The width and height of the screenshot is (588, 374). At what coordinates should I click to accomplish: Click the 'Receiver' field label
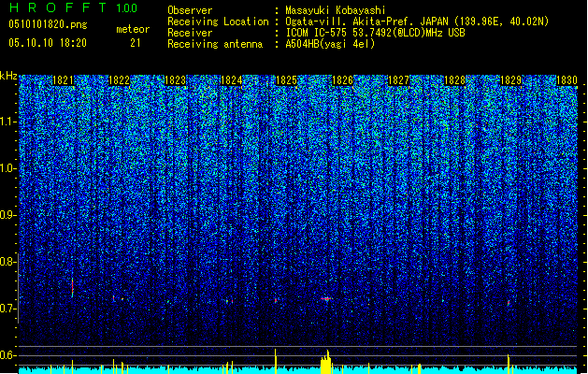(x=190, y=33)
